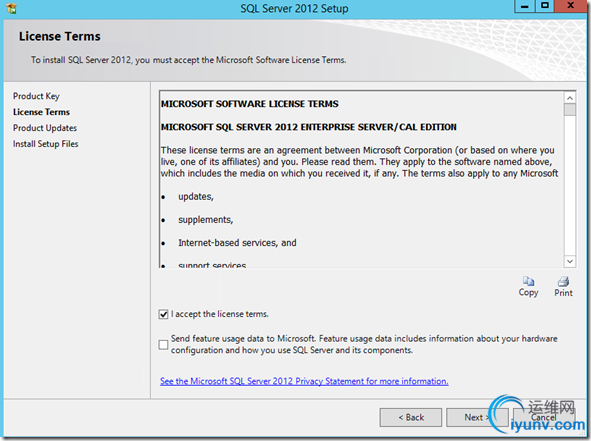Maximize the SQL Server 2012 Setup window
This screenshot has height=441, width=591.
[x=545, y=6]
